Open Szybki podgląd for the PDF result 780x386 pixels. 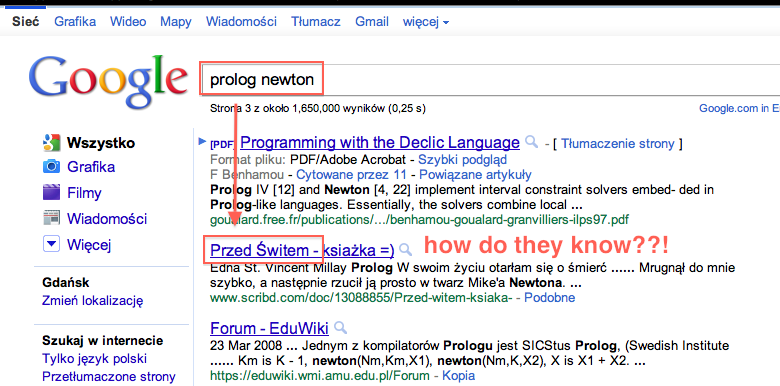[463, 160]
